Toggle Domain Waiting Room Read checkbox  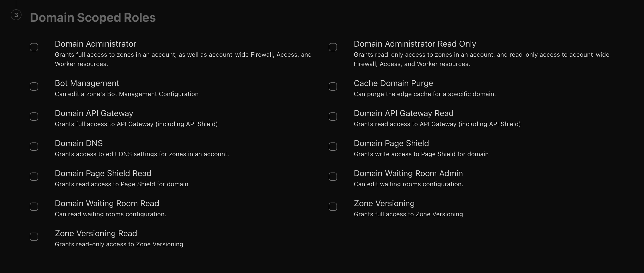pyautogui.click(x=34, y=207)
